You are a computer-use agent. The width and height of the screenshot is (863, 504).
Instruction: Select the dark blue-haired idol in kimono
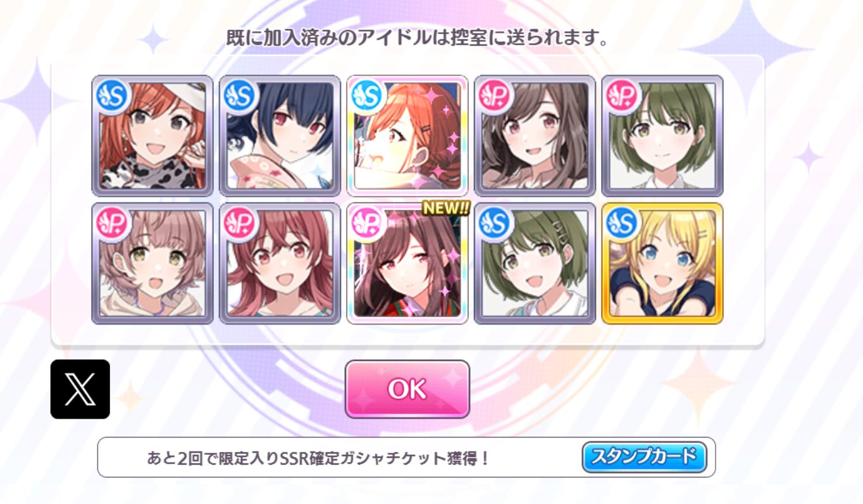point(280,136)
